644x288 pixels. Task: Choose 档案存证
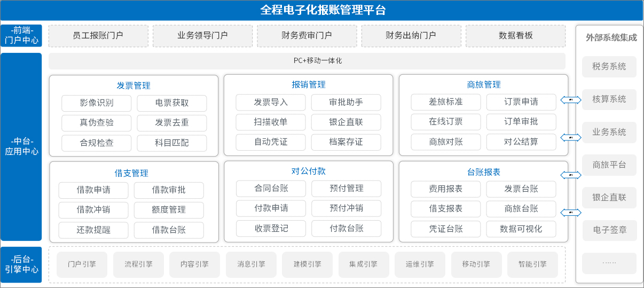tap(346, 142)
